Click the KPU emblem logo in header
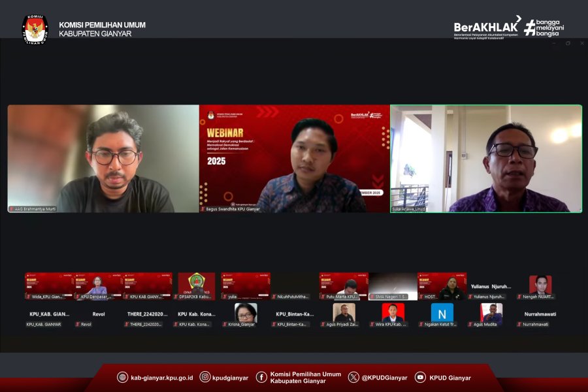This screenshot has width=588, height=392. click(35, 29)
